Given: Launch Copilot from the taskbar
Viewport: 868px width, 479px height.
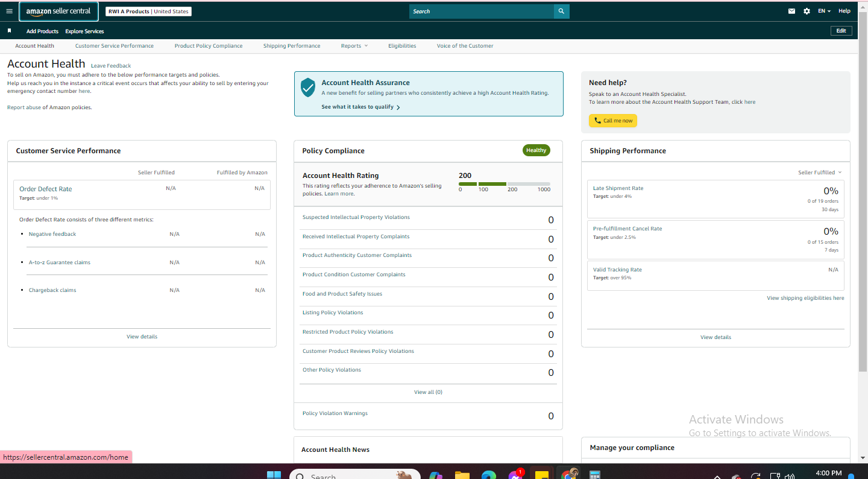Looking at the screenshot, I should pos(436,475).
